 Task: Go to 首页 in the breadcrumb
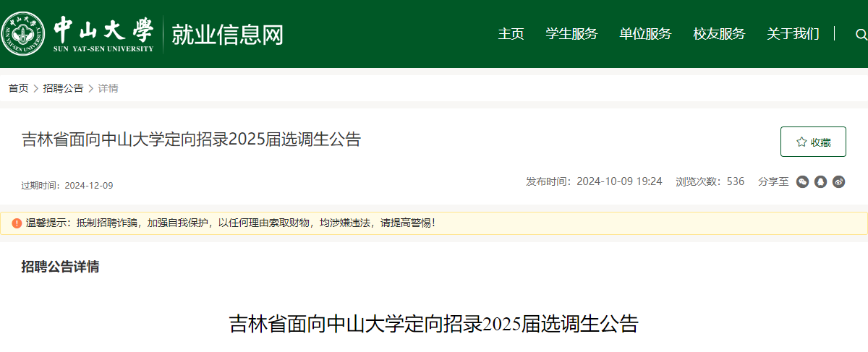click(x=18, y=88)
